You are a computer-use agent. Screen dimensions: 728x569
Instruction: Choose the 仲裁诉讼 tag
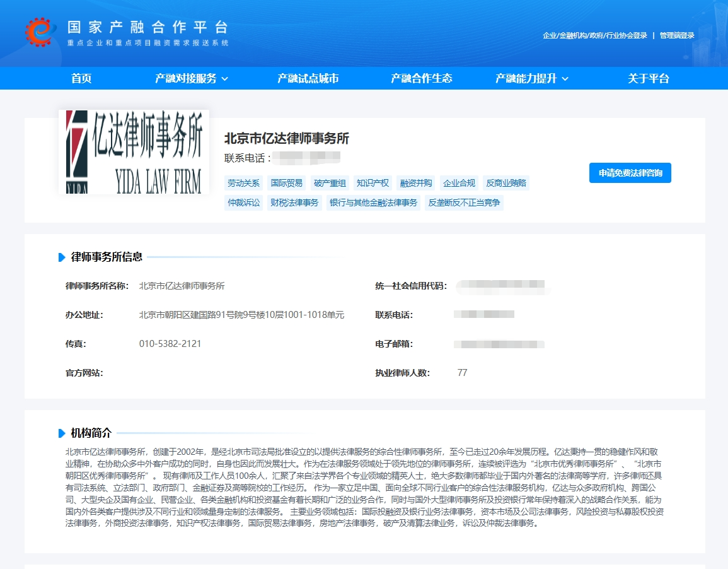click(243, 202)
